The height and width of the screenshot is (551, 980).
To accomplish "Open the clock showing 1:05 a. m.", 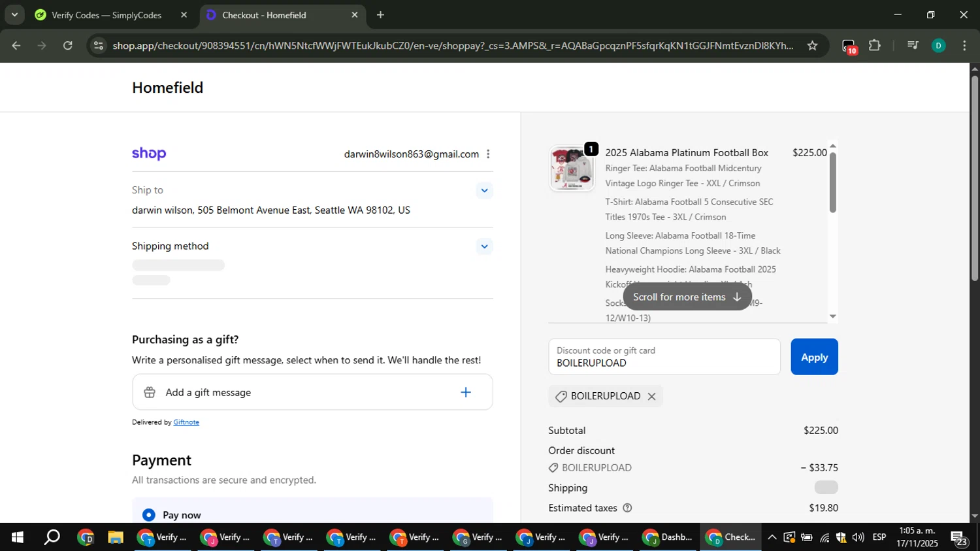I will (917, 537).
